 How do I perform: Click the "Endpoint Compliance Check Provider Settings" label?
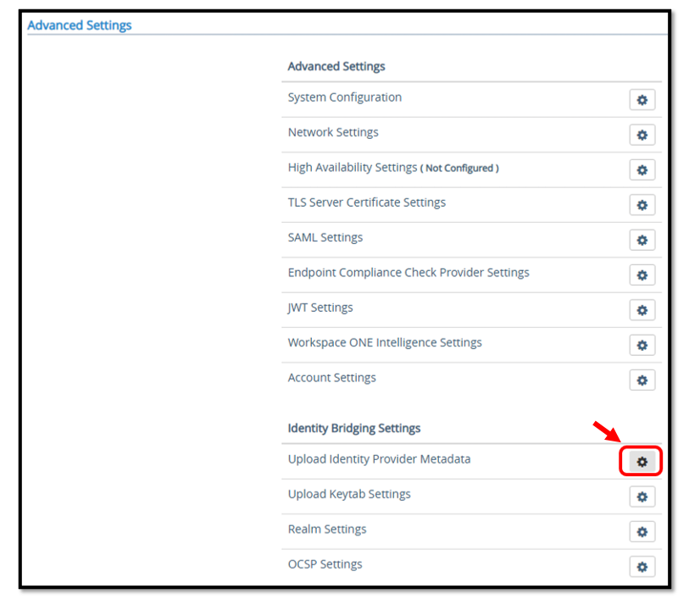(x=408, y=273)
